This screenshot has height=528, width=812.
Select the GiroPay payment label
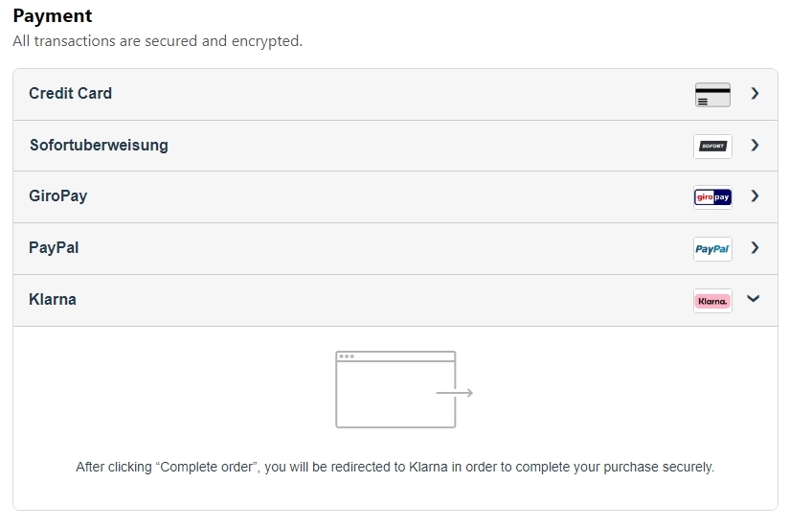coord(58,196)
